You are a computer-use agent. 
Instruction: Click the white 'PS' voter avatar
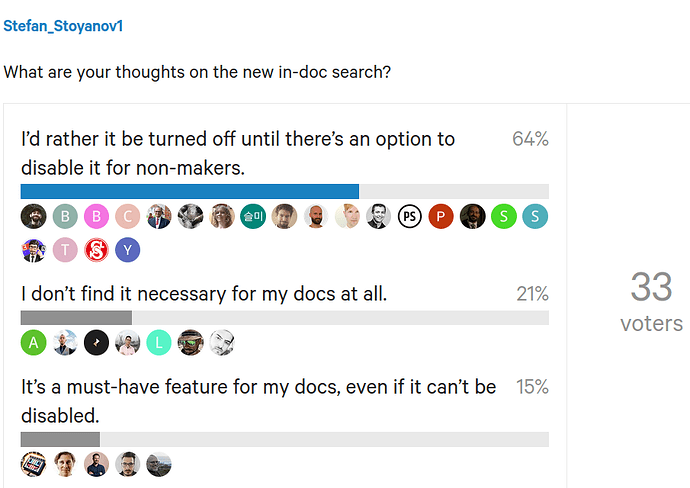(409, 216)
